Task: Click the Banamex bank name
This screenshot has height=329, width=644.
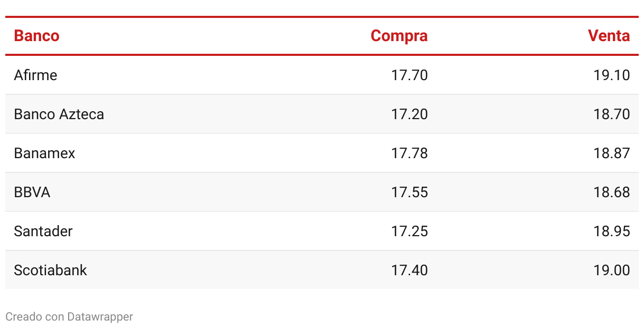Action: pyautogui.click(x=44, y=153)
